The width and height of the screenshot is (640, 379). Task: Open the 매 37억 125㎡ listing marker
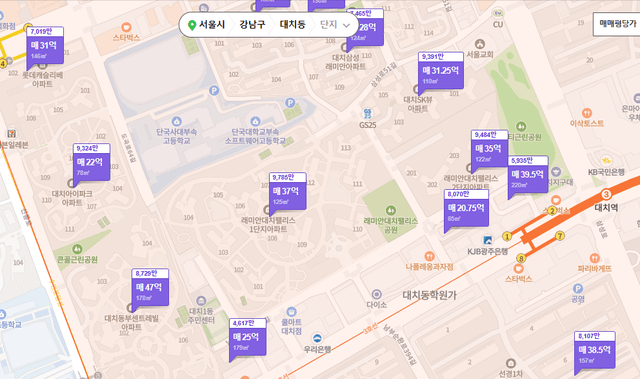288,191
